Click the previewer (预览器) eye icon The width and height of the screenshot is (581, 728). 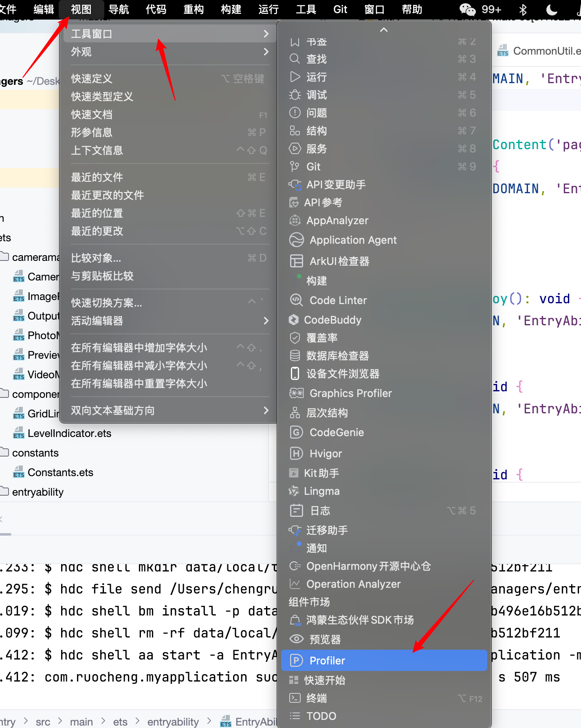click(297, 639)
